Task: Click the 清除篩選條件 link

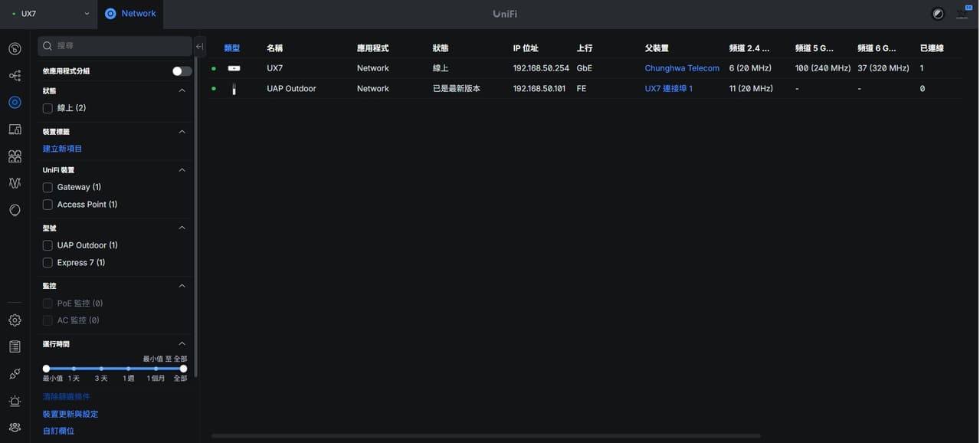Action: pos(66,397)
